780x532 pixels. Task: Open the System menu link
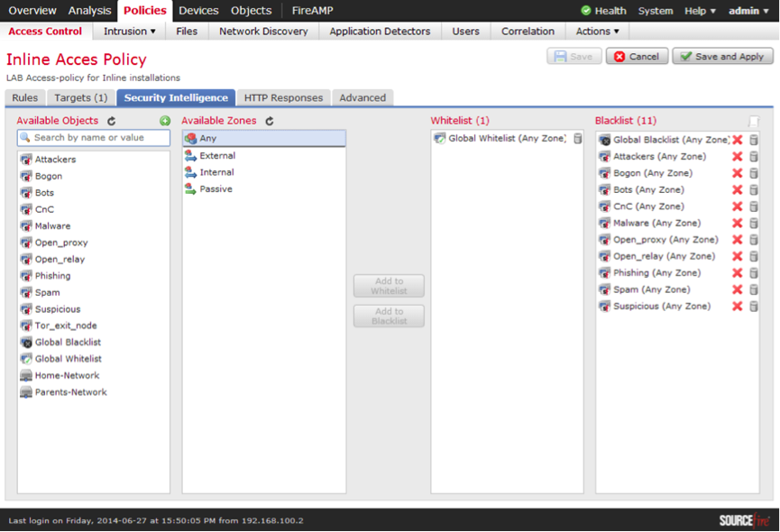tap(656, 11)
